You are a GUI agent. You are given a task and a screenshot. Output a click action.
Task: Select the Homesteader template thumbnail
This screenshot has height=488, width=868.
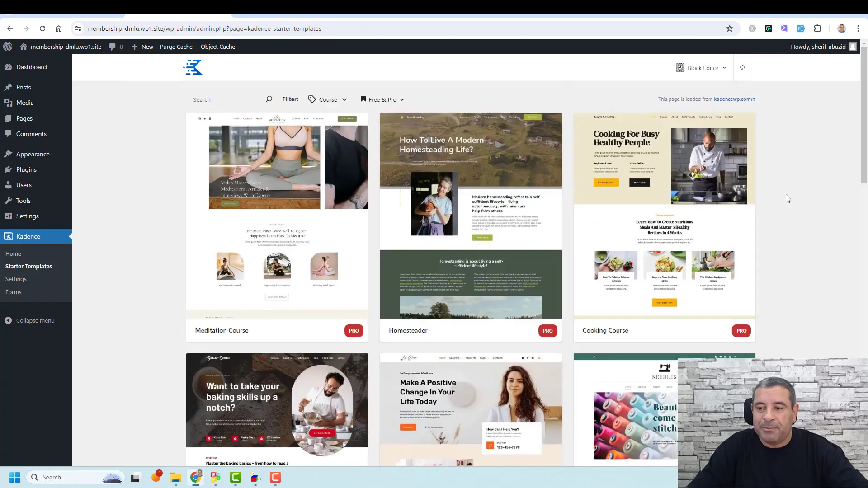[x=471, y=216]
